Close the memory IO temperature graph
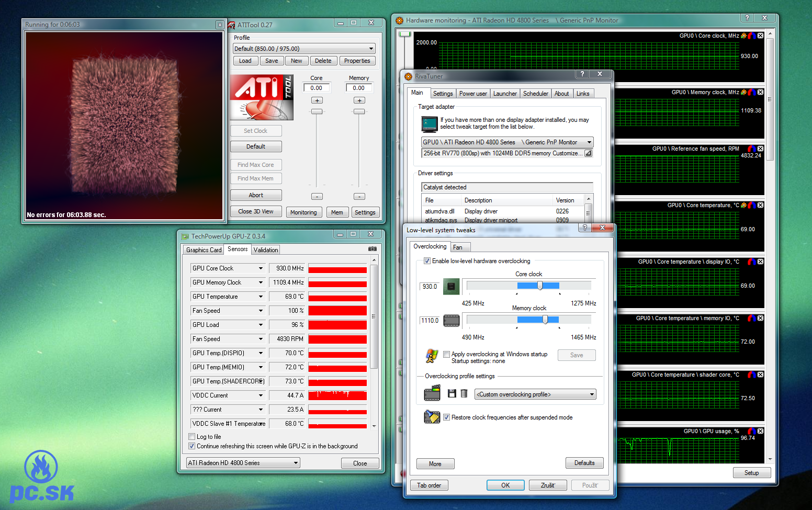Viewport: 812px width, 510px height. point(760,318)
